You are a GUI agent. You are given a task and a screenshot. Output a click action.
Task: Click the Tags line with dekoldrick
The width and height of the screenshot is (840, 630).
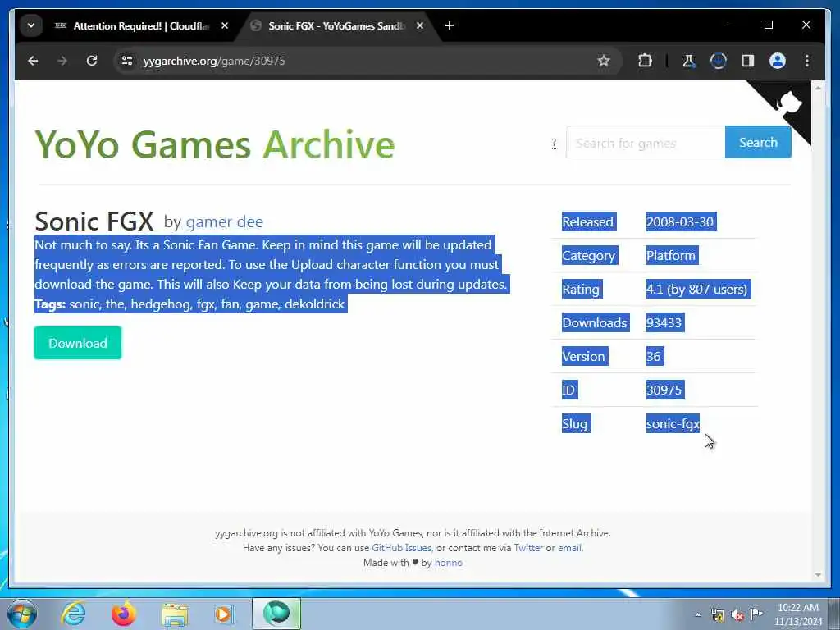point(190,304)
